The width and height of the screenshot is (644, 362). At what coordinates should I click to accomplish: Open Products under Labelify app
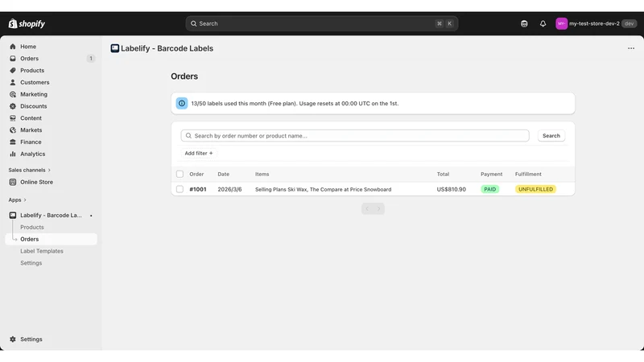point(32,228)
